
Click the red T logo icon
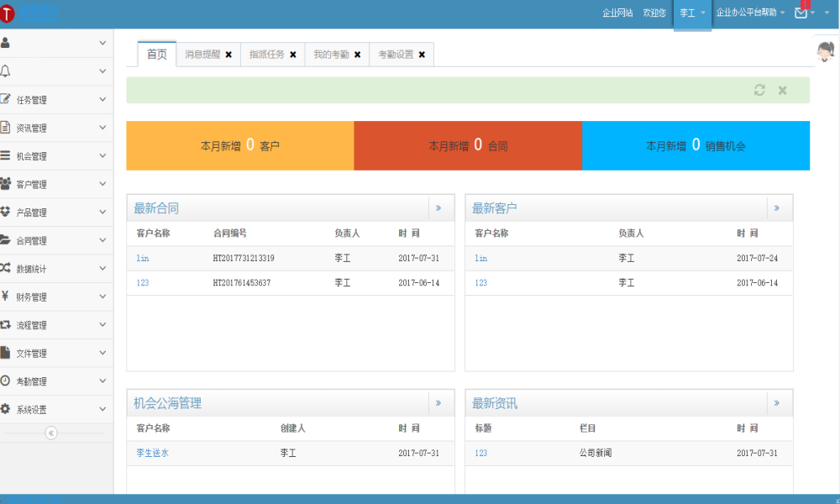tap(7, 13)
